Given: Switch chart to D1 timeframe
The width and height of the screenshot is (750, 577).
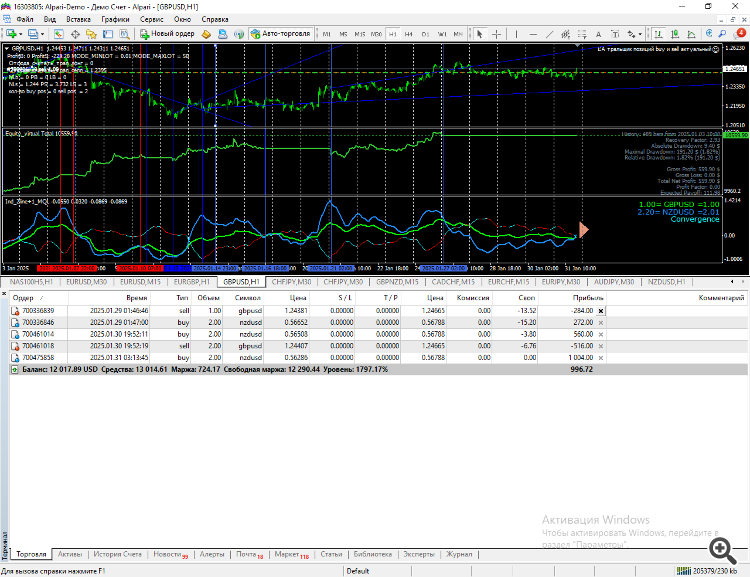Looking at the screenshot, I should pyautogui.click(x=425, y=34).
